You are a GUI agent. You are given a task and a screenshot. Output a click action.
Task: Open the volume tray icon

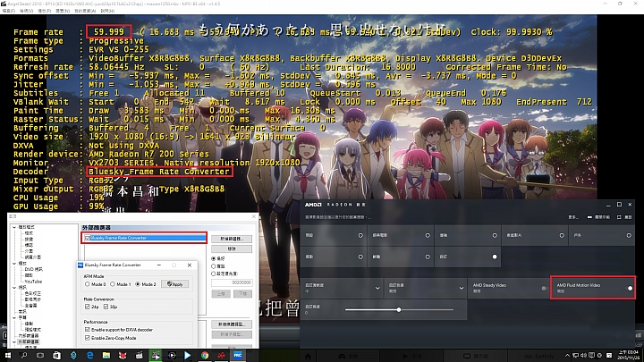pos(583,356)
